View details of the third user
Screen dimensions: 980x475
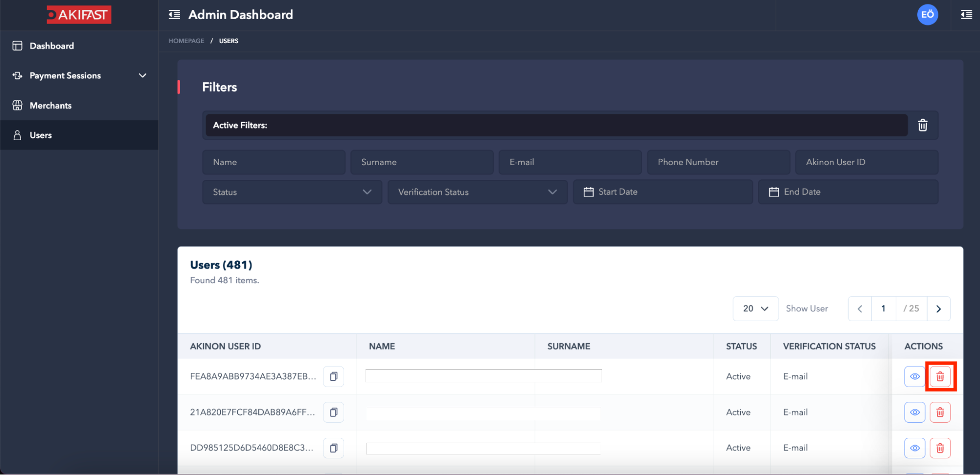click(914, 448)
